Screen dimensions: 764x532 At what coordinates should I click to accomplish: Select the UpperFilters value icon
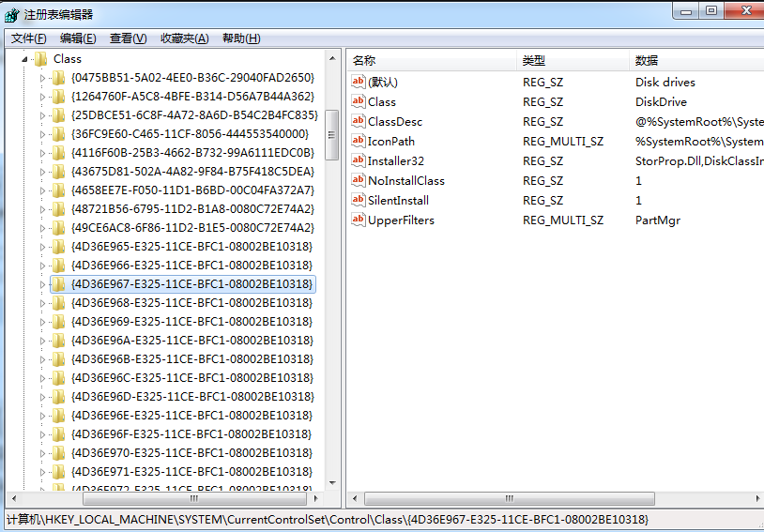pos(358,220)
